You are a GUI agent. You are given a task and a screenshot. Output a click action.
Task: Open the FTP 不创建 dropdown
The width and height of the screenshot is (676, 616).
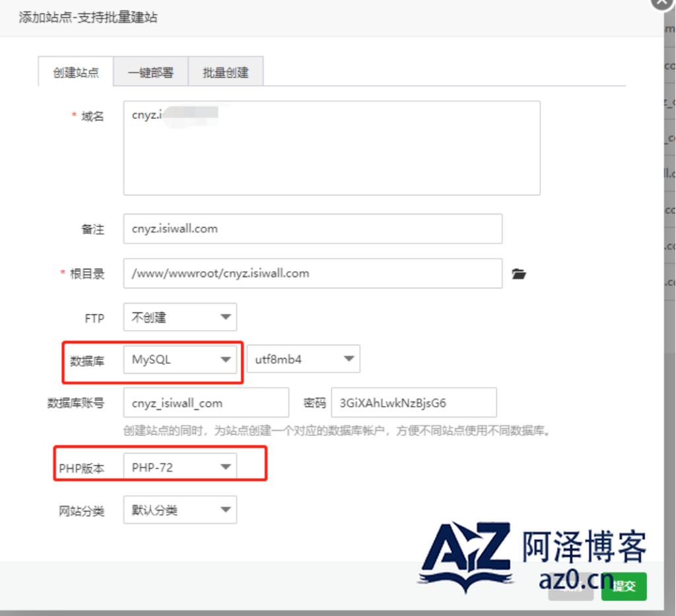[180, 318]
